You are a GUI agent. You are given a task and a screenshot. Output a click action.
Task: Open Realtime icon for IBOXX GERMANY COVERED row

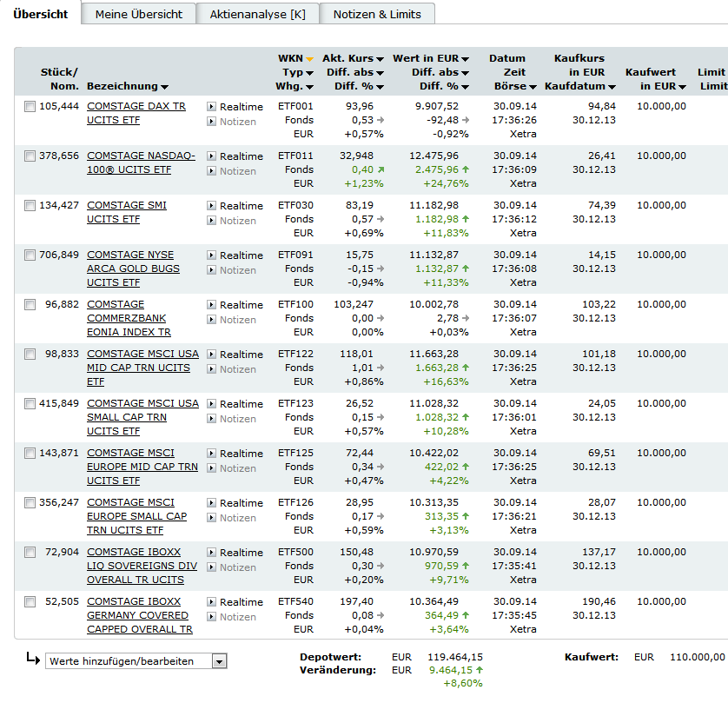click(211, 602)
